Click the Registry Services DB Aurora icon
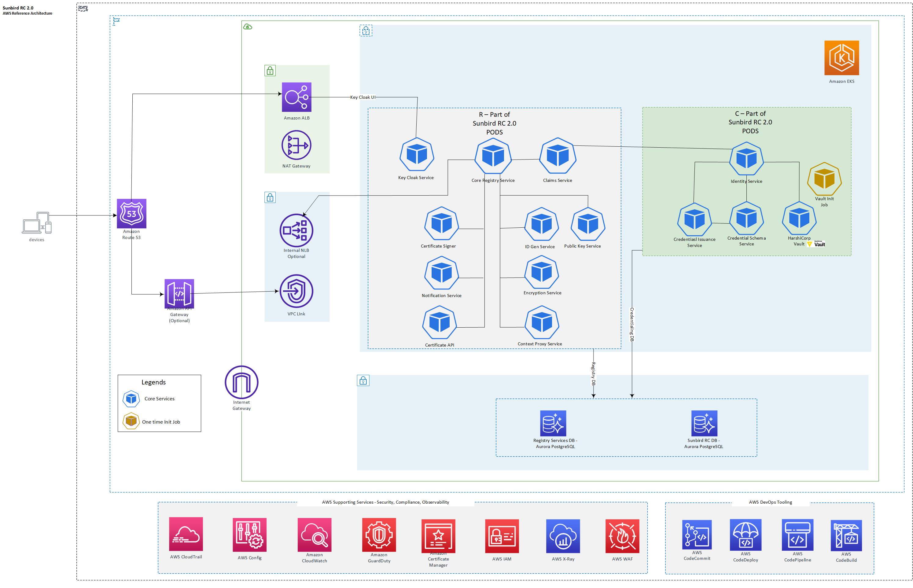The height and width of the screenshot is (588, 913). tap(553, 423)
